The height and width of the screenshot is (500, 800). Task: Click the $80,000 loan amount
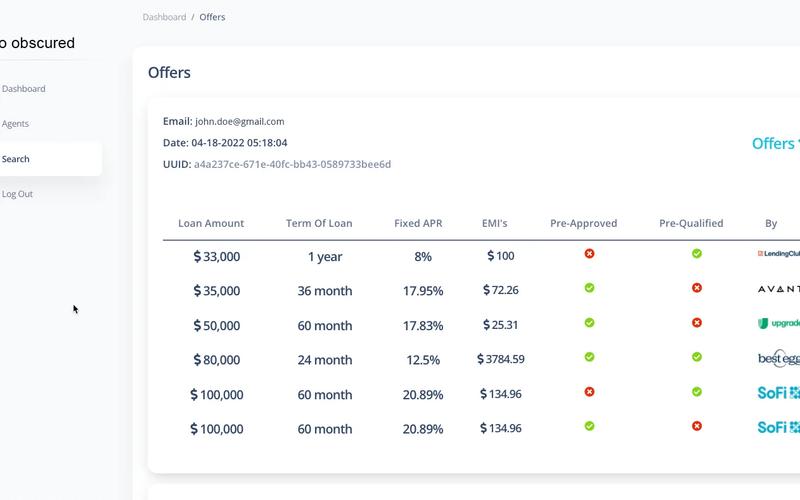pyautogui.click(x=216, y=360)
